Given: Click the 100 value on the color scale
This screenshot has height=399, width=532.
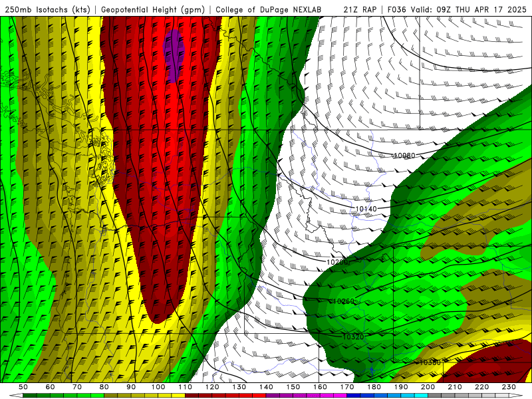Looking at the screenshot, I should point(158,387).
